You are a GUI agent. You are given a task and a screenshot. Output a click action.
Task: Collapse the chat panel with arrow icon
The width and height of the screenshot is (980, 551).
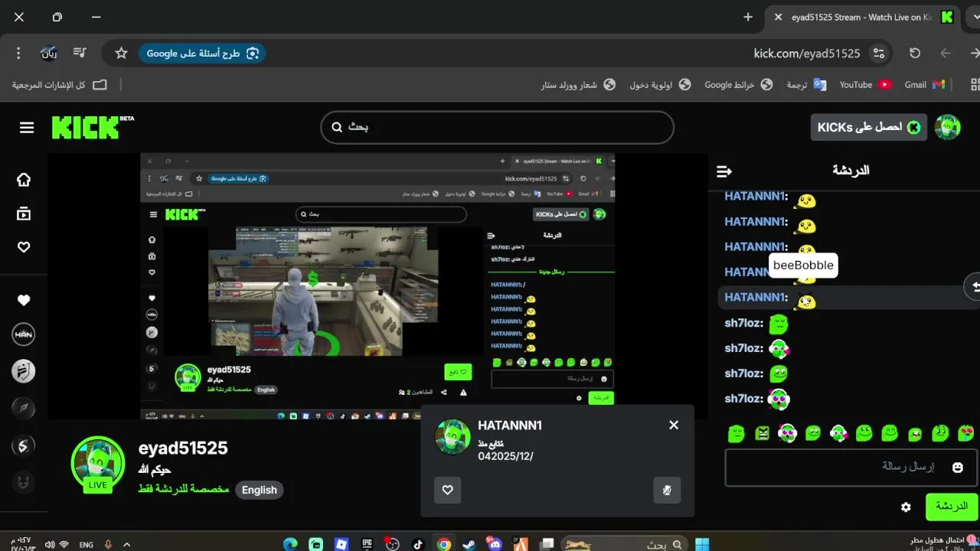tap(724, 171)
